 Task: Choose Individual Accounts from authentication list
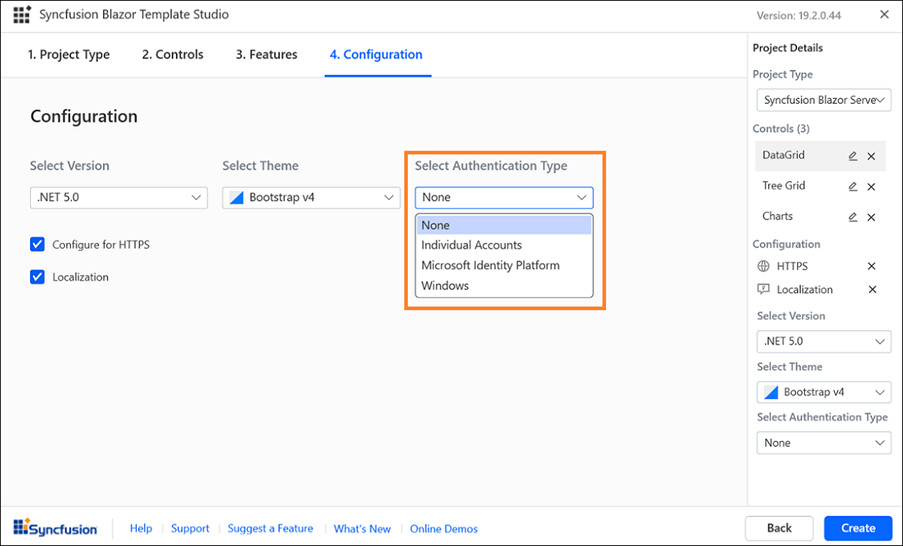(x=472, y=245)
